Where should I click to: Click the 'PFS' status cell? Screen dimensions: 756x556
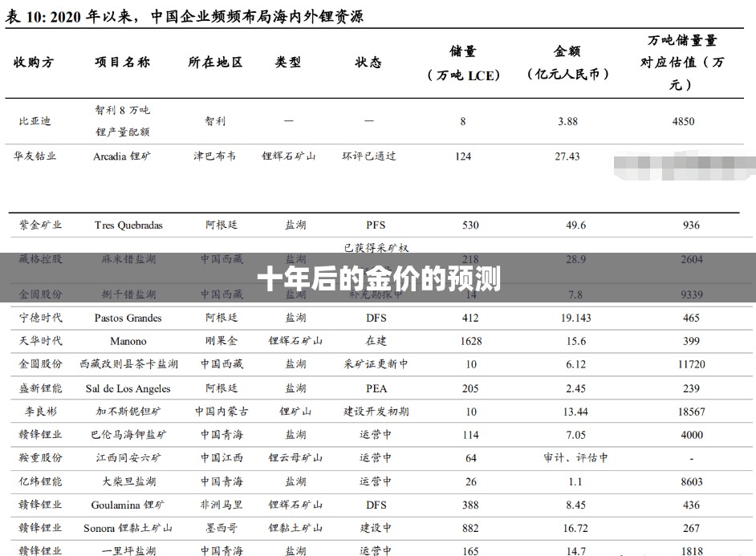pos(376,225)
